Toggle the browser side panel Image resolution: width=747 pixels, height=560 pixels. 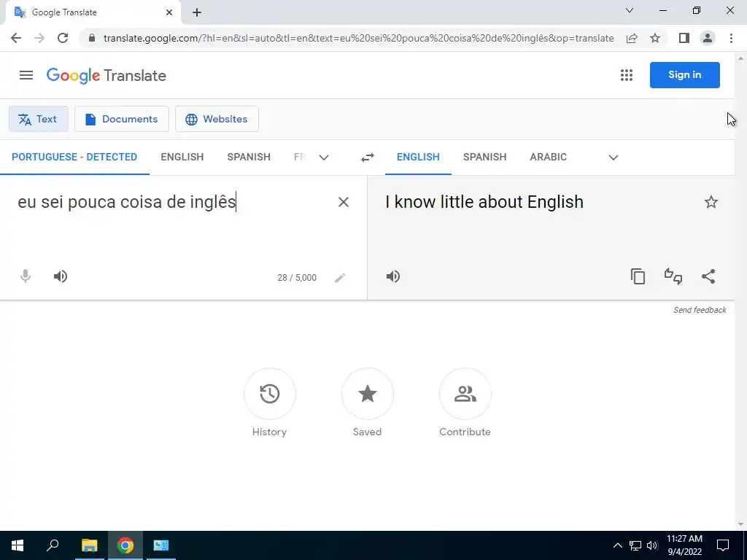(x=684, y=38)
